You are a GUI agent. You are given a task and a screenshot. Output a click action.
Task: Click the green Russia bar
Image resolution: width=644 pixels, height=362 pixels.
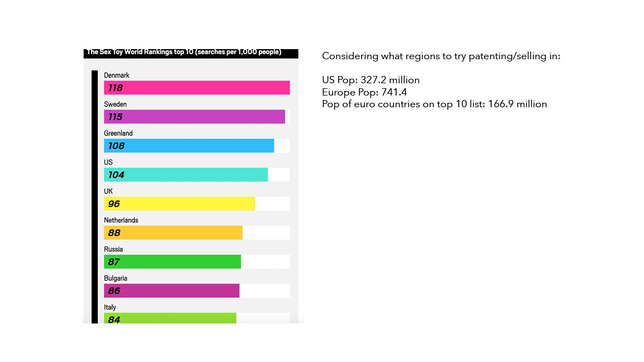[x=173, y=261]
